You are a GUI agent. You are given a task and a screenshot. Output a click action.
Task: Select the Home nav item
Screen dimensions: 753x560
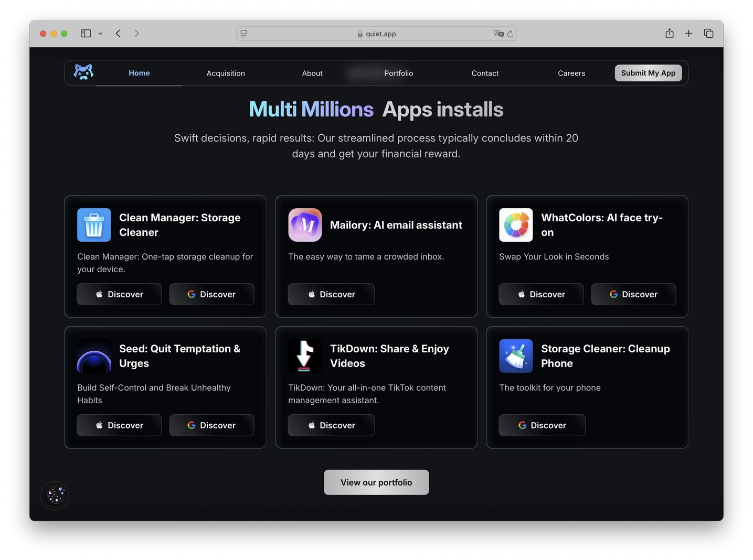139,73
